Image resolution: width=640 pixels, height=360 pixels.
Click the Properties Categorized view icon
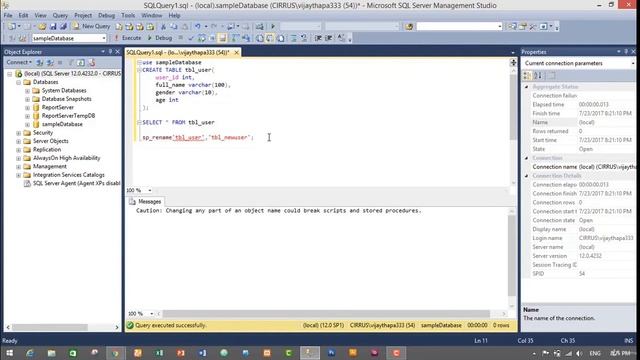pos(527,76)
